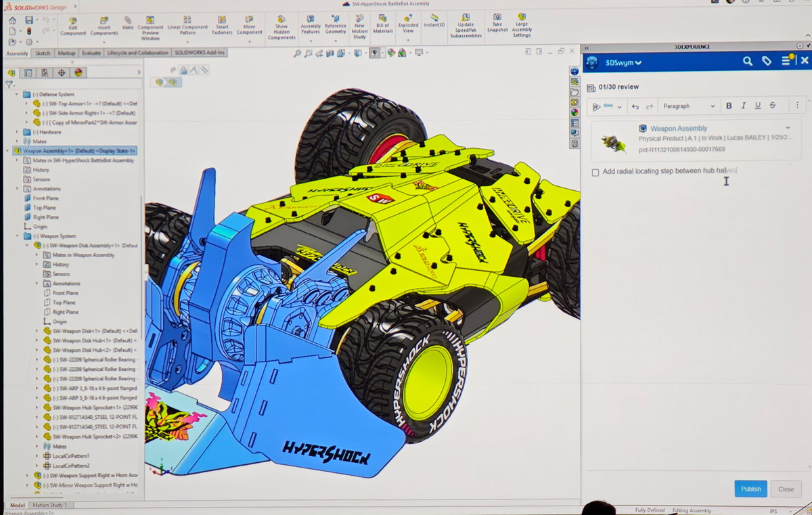Click the Edit Component tool

pyautogui.click(x=73, y=26)
